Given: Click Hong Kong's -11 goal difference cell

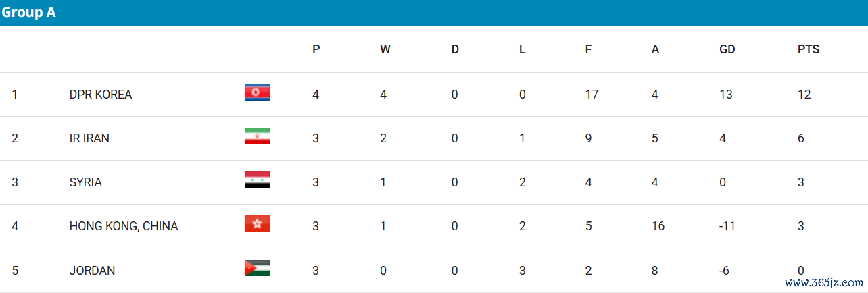Looking at the screenshot, I should pos(728,226).
